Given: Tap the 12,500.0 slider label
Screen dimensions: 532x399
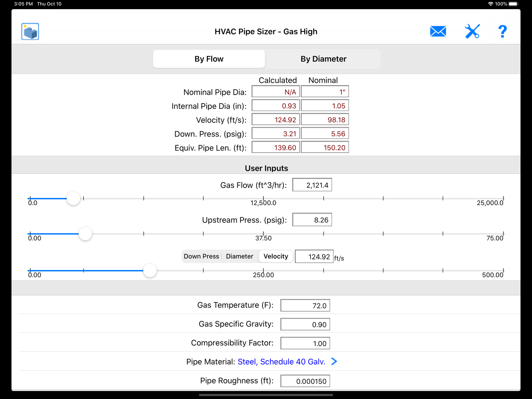Looking at the screenshot, I should 263,203.
